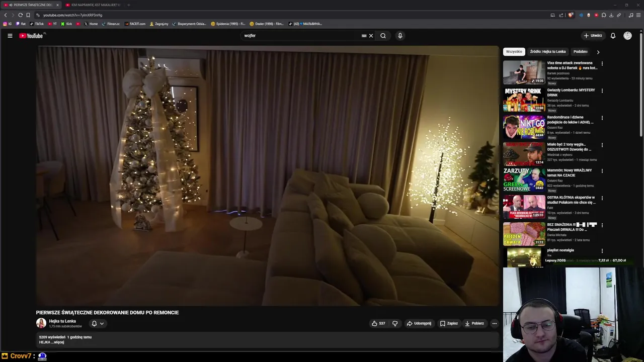Open options for BEZ SMAŻENIA video
Screen dimensions: 644x362
[x=602, y=225]
